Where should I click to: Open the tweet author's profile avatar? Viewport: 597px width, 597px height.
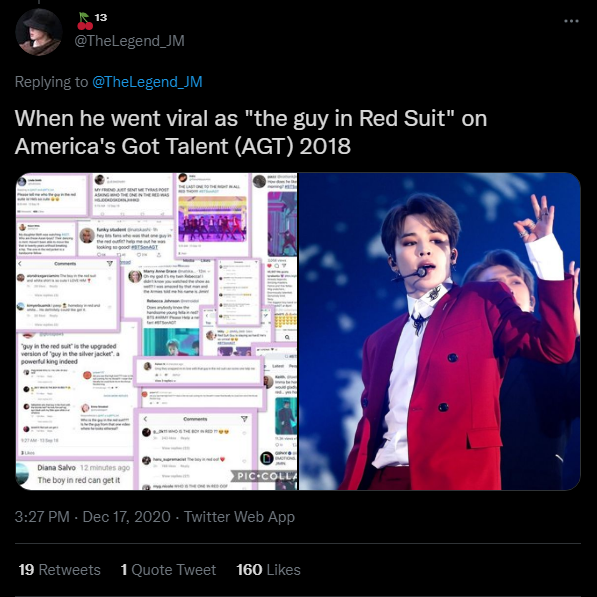pos(38,32)
